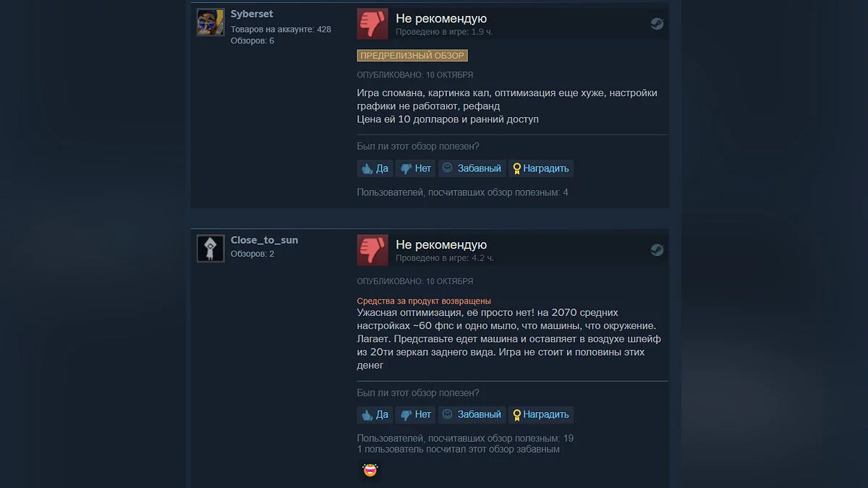Viewport: 868px width, 488px height.
Task: Click 'Наградить' on Syberset's review
Action: [x=541, y=168]
